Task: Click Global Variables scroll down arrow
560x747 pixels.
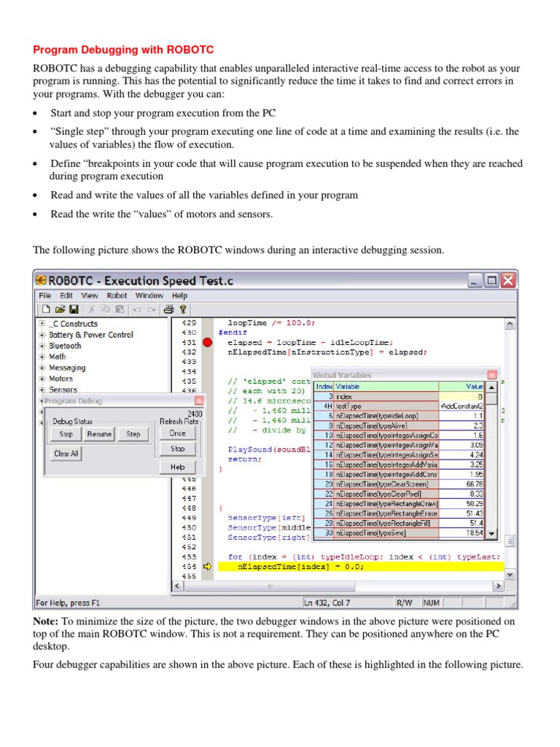Action: click(492, 533)
